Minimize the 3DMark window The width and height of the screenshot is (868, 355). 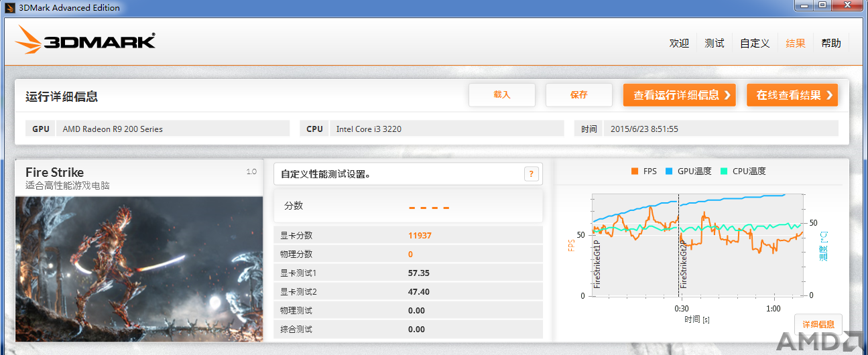point(805,5)
